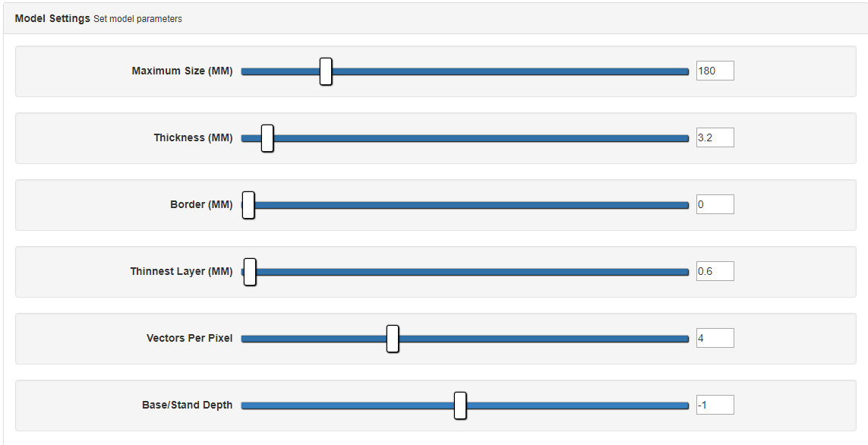Click the Vectors Per Pixel label
This screenshot has height=445, width=868.
(x=189, y=339)
